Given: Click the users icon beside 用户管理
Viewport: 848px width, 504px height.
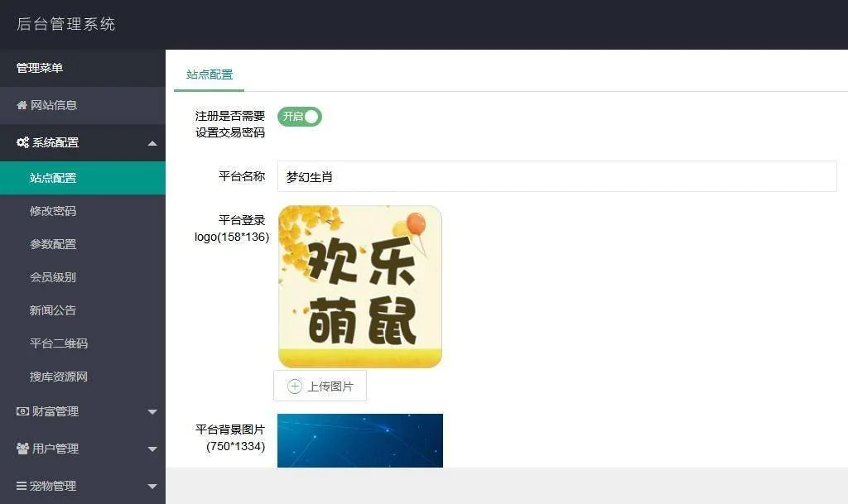Looking at the screenshot, I should point(22,449).
